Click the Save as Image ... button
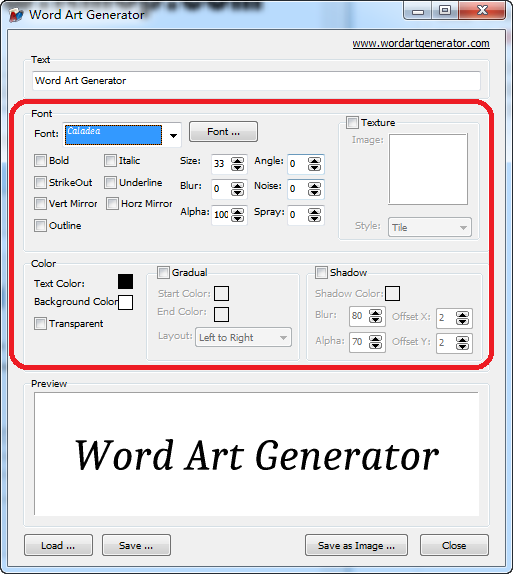This screenshot has width=513, height=574. tap(356, 545)
